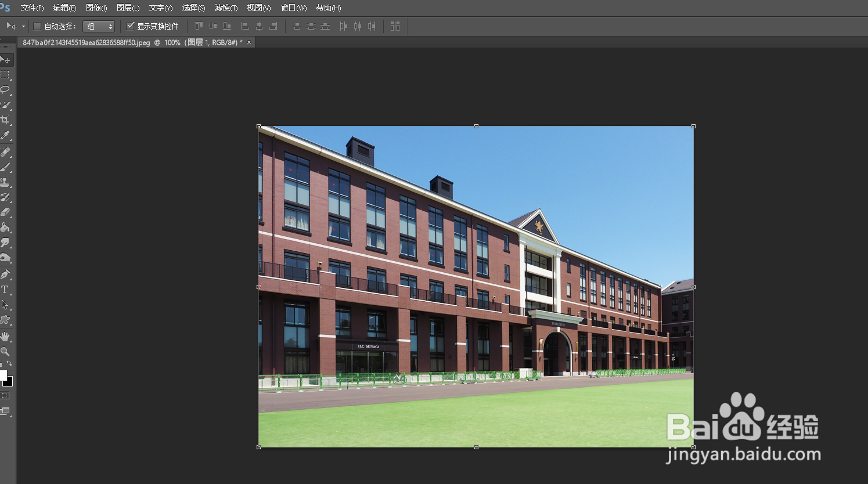Open the 图层(L) menu
Screen dimensions: 868x484
(x=128, y=8)
